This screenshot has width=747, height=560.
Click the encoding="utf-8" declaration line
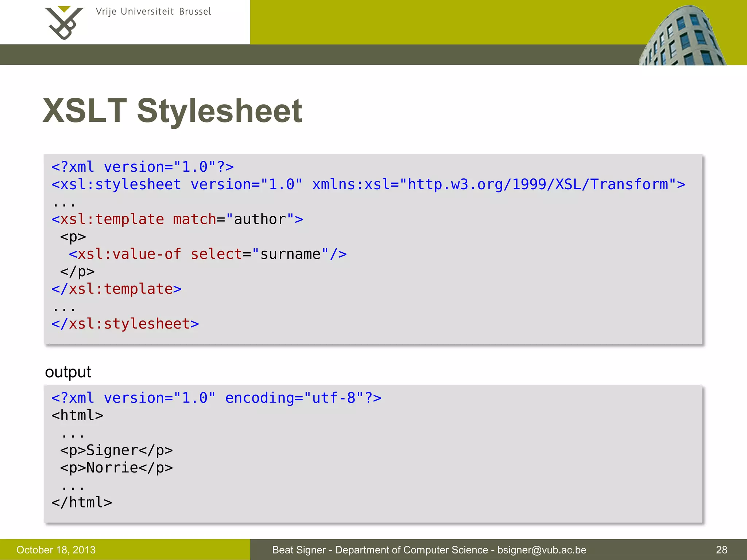click(217, 398)
